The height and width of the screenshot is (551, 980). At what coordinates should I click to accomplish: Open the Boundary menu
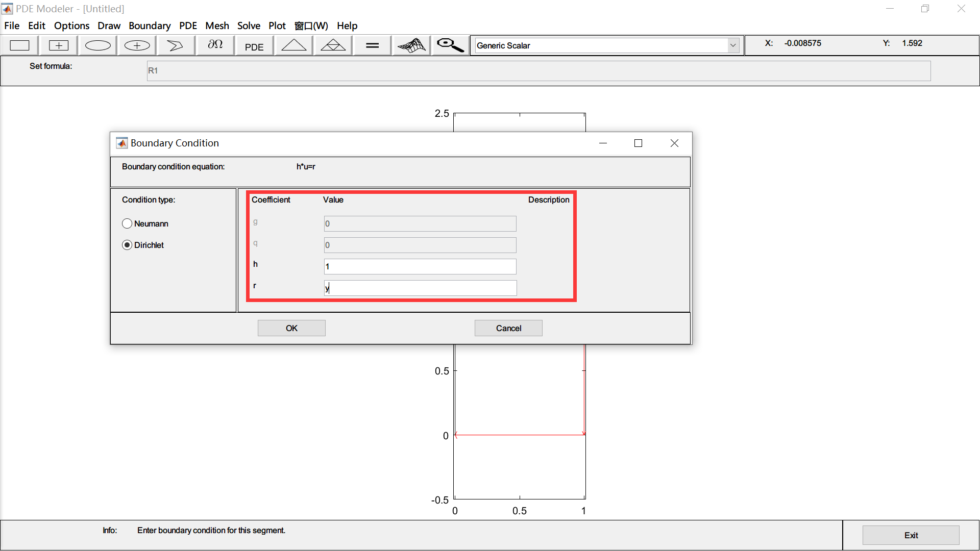coord(150,26)
